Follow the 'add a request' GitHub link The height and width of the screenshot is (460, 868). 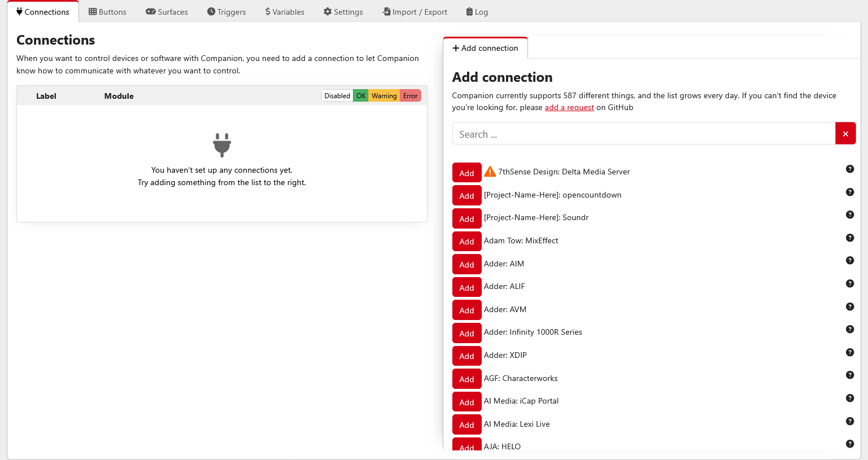pyautogui.click(x=569, y=107)
